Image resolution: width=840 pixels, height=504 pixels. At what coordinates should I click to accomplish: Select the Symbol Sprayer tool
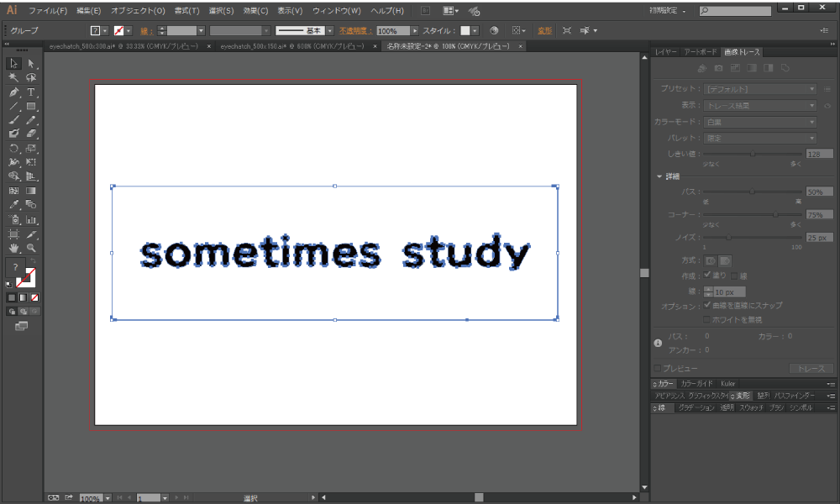(x=13, y=219)
